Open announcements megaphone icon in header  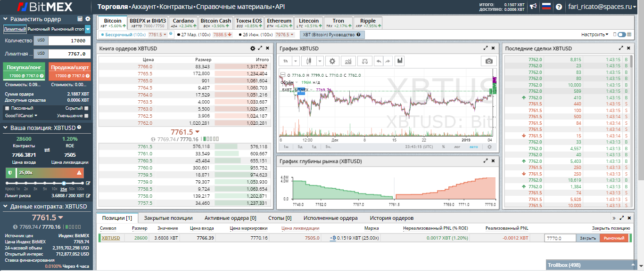(533, 7)
